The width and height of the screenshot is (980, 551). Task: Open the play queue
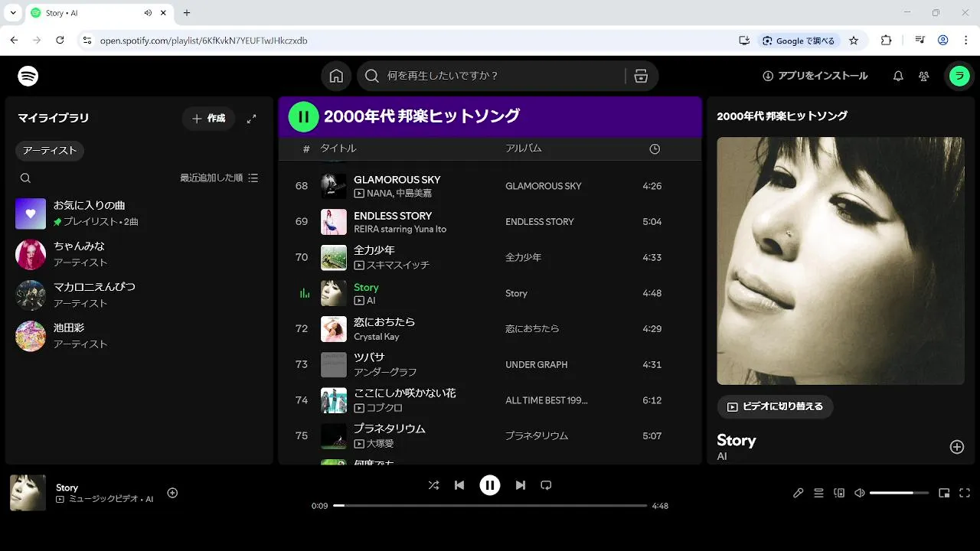(818, 493)
